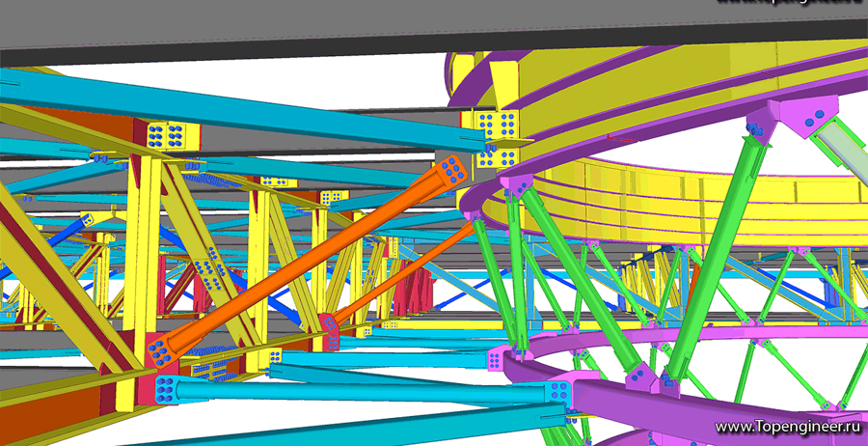Select the upper yellow bolted plate at ring junction
The height and width of the screenshot is (446, 868).
(x=491, y=125)
